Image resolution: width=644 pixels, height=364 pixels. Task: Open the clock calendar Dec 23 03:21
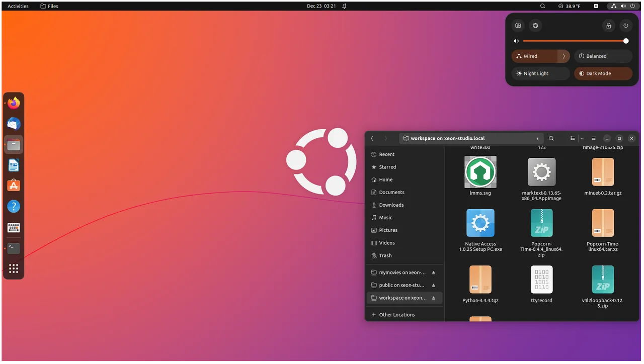coord(321,6)
